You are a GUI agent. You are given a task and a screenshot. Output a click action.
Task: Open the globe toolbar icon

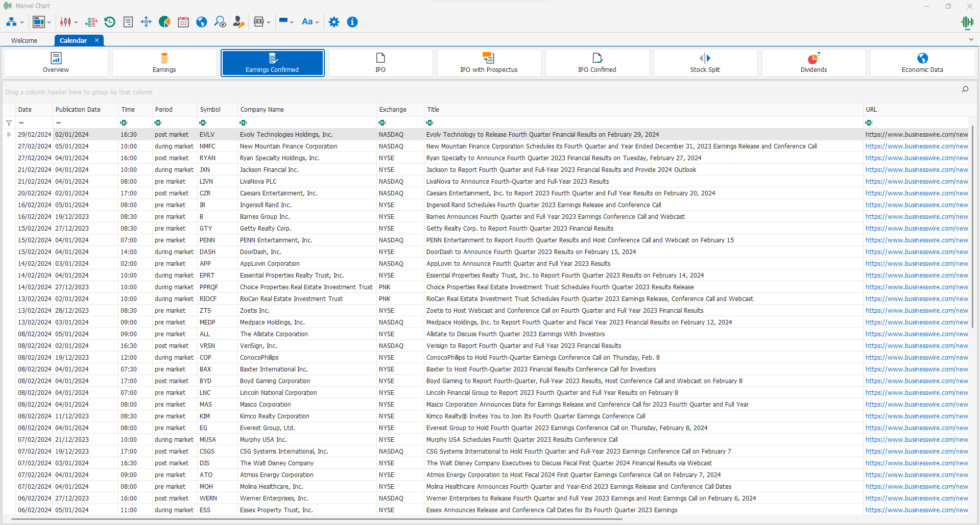click(x=202, y=22)
